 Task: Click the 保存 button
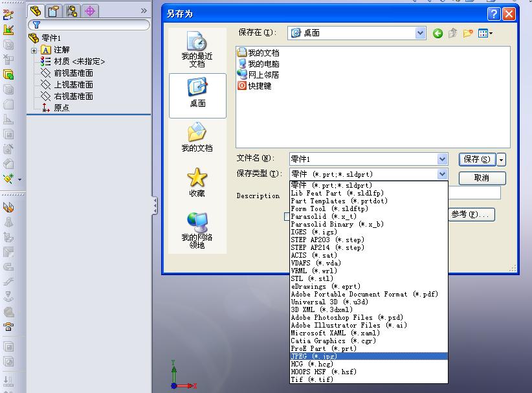(x=477, y=159)
